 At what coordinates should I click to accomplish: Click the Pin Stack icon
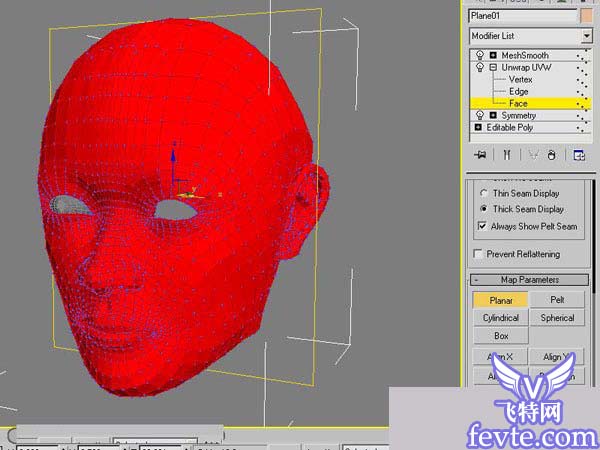[481, 155]
